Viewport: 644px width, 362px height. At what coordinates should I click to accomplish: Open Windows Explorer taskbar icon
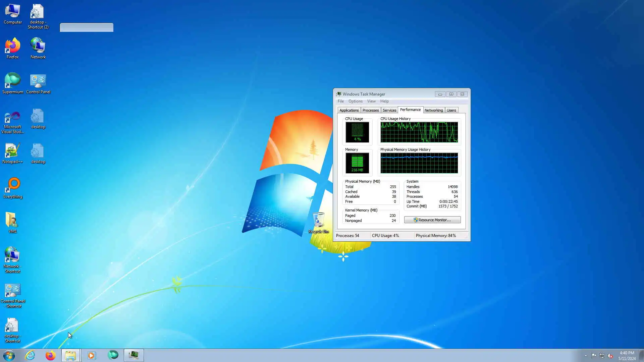coord(70,355)
